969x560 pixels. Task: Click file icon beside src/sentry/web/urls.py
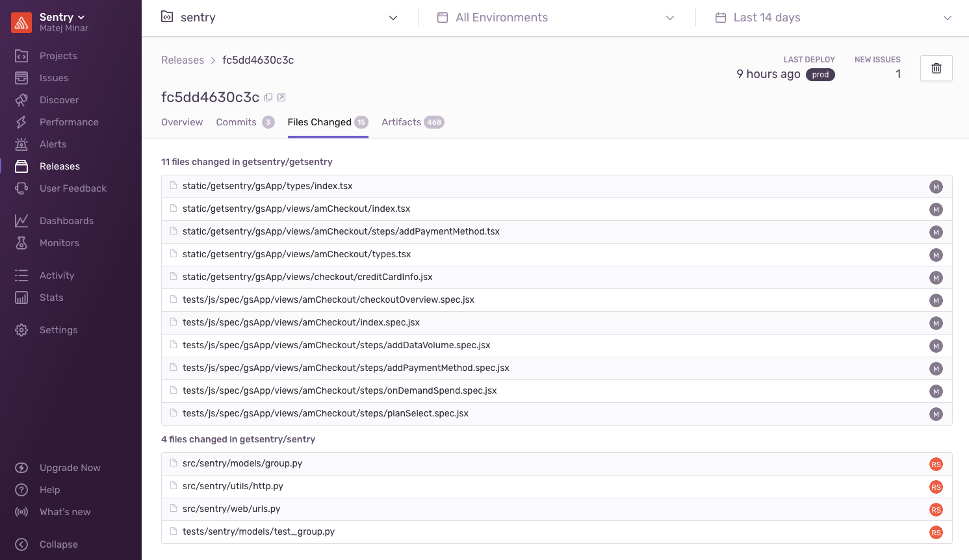pos(174,509)
